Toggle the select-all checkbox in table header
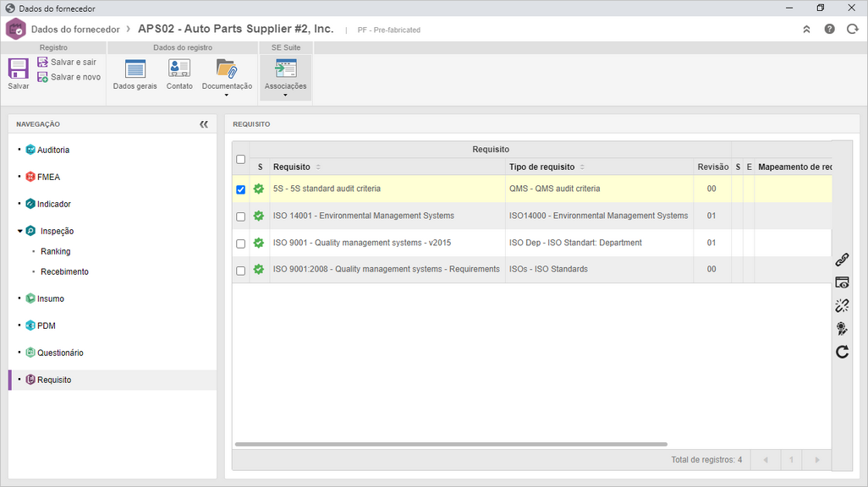868x487 pixels. [241, 160]
